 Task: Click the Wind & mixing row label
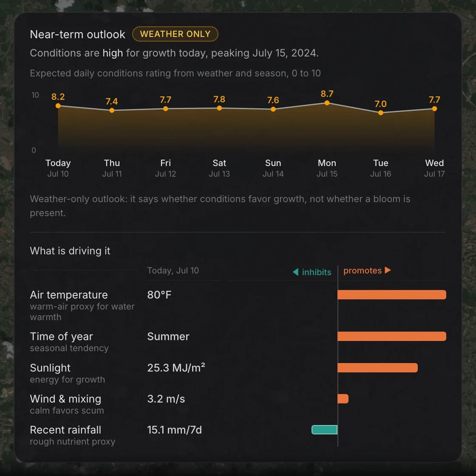(65, 399)
